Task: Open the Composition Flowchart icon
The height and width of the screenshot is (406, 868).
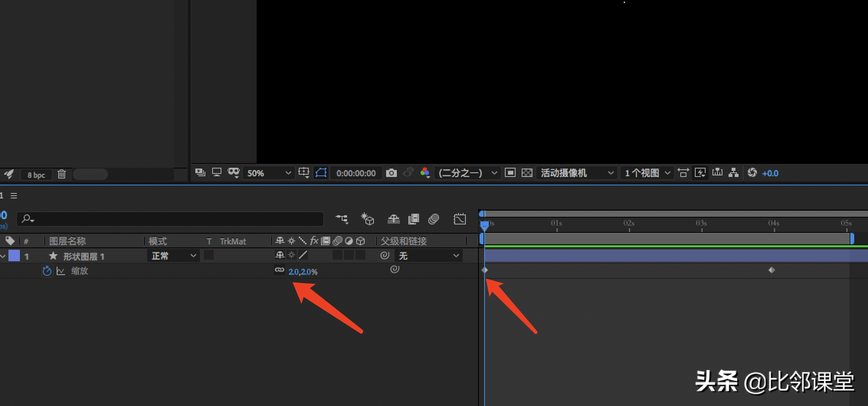Action: (734, 173)
